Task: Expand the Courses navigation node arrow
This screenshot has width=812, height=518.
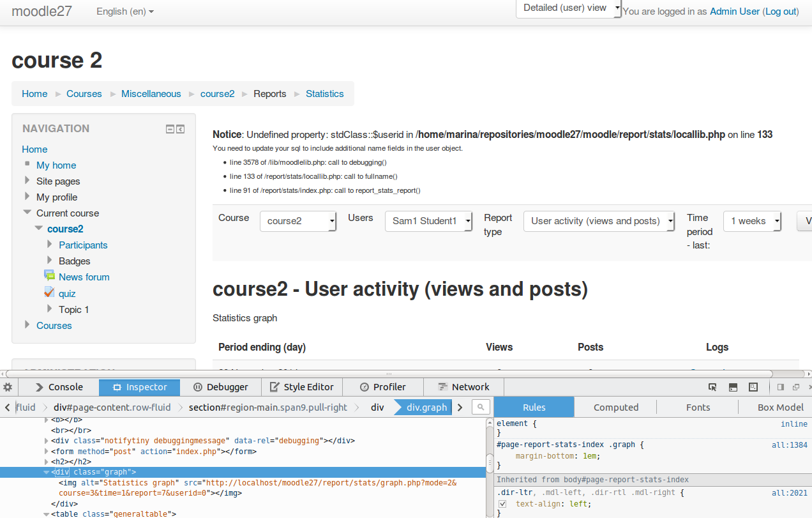Action: click(x=27, y=325)
